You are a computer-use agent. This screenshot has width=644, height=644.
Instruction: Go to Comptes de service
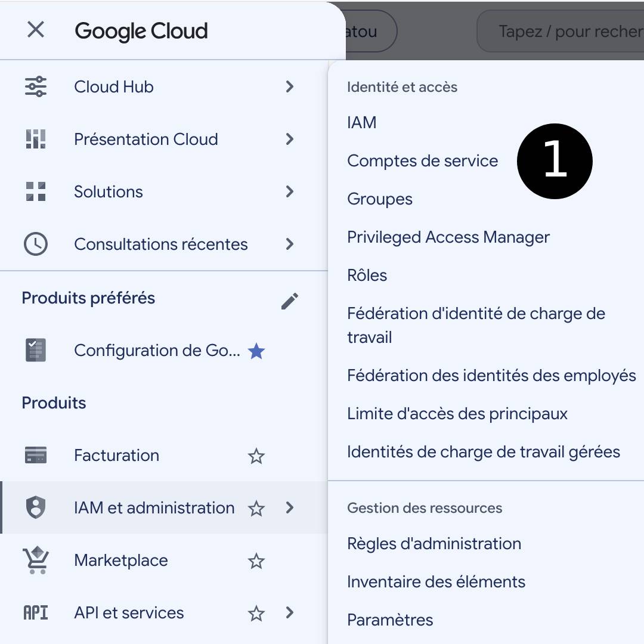tap(422, 160)
